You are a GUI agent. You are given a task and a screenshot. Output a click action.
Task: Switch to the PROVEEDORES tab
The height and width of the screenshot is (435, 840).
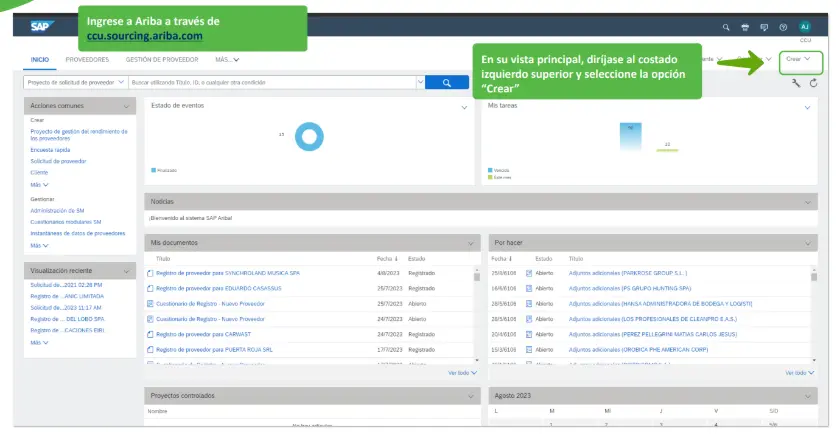pos(87,60)
